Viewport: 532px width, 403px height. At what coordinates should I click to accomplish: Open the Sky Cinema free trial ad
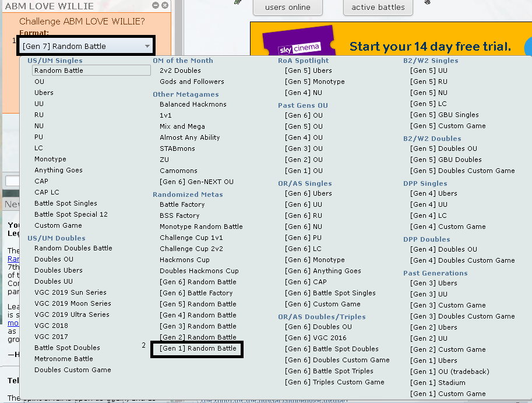[x=391, y=38]
